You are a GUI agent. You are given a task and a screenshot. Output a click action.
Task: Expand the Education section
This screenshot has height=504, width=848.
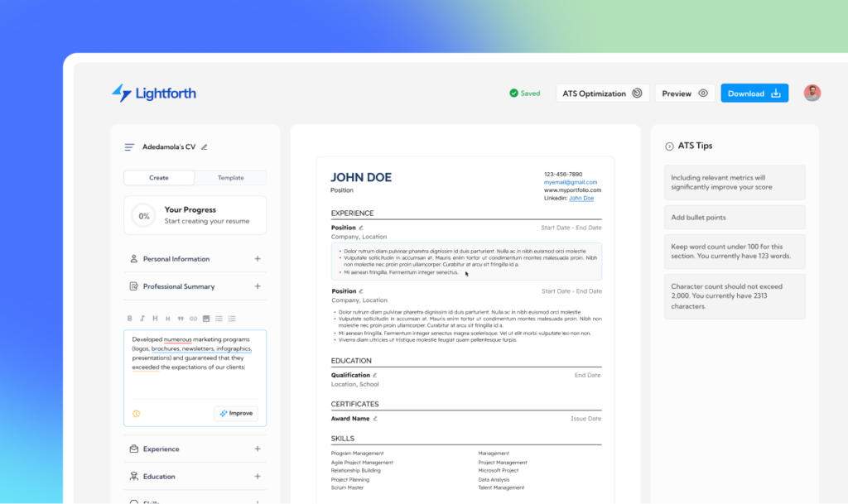(x=258, y=477)
